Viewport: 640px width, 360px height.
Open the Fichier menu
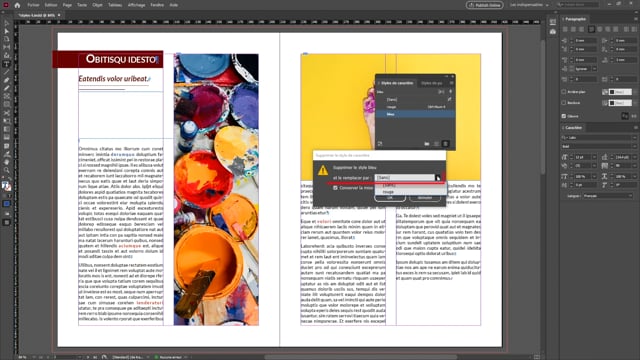(x=33, y=5)
